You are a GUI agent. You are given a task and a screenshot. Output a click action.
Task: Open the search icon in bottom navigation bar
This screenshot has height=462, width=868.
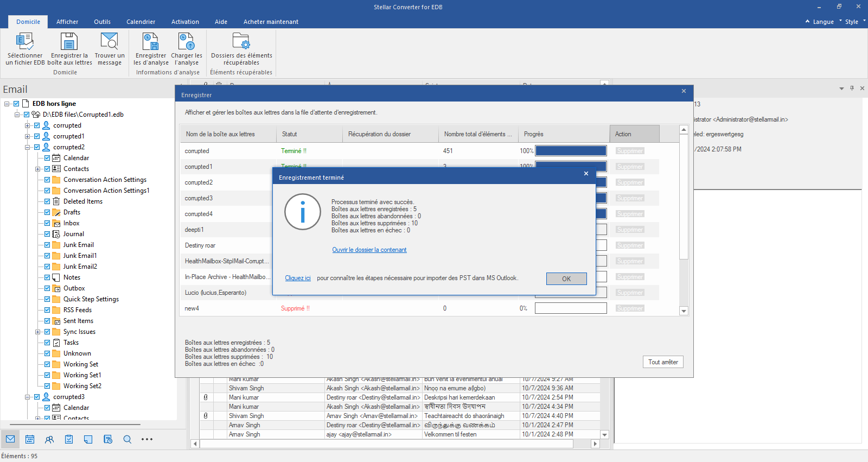tap(127, 439)
